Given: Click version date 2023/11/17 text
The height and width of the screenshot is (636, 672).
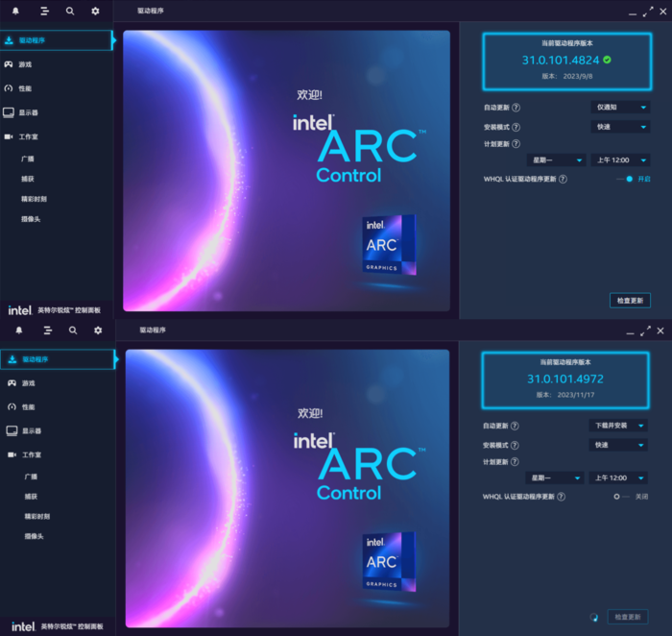Looking at the screenshot, I should point(576,395).
